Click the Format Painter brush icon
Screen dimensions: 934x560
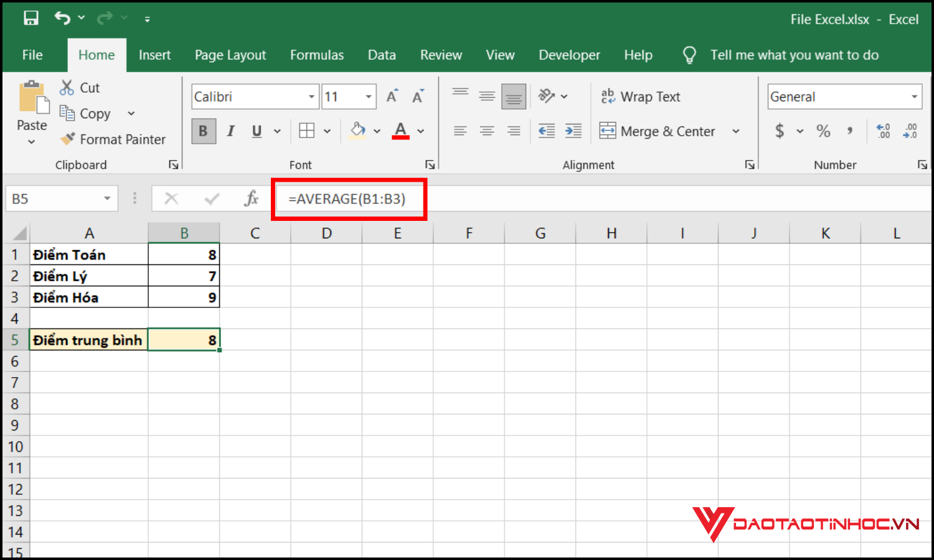pos(67,139)
